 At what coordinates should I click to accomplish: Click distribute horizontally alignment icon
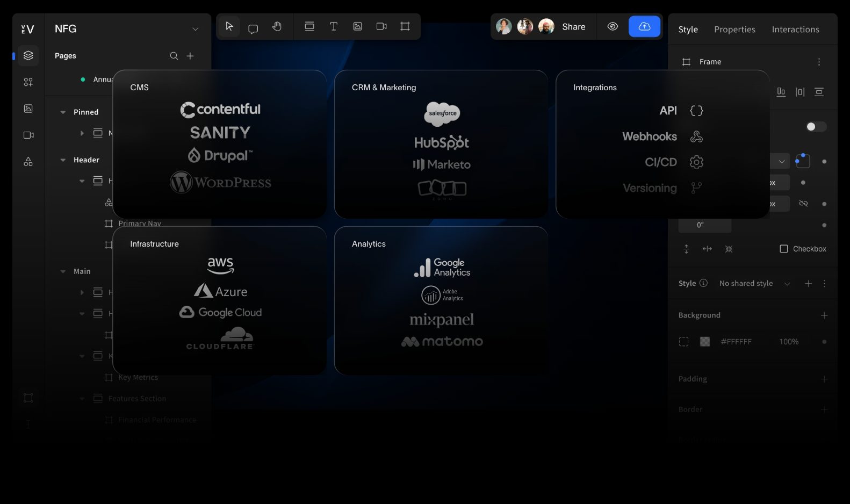(800, 92)
